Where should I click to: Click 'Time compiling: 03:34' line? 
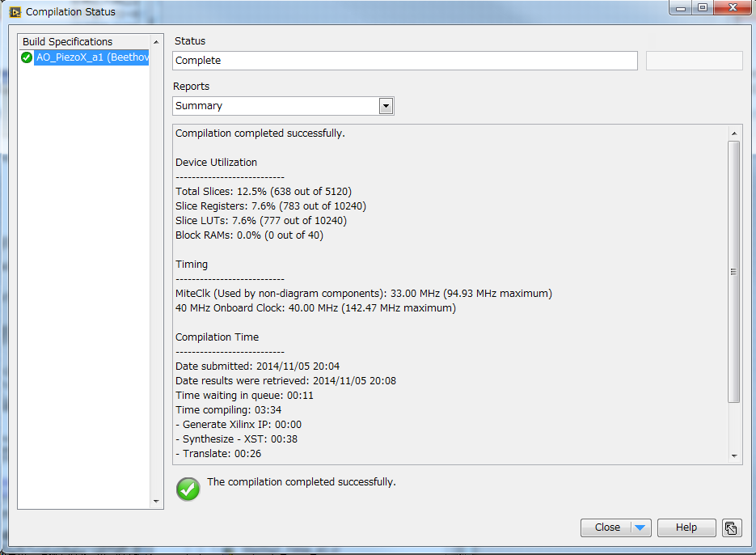point(229,409)
